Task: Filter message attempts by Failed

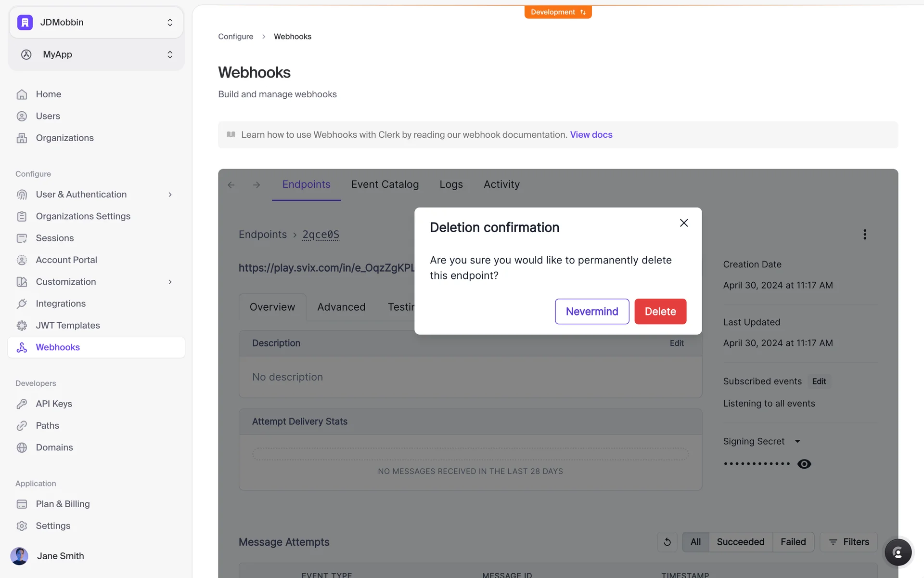Action: point(793,542)
